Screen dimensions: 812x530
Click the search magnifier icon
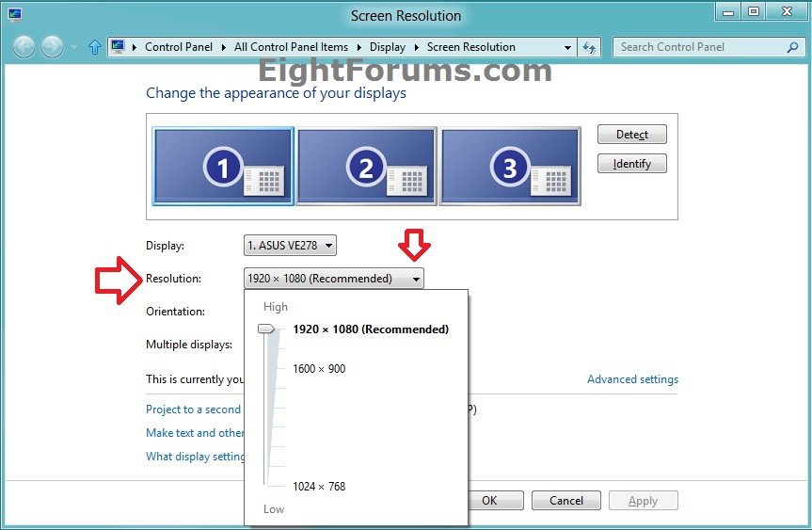[792, 47]
